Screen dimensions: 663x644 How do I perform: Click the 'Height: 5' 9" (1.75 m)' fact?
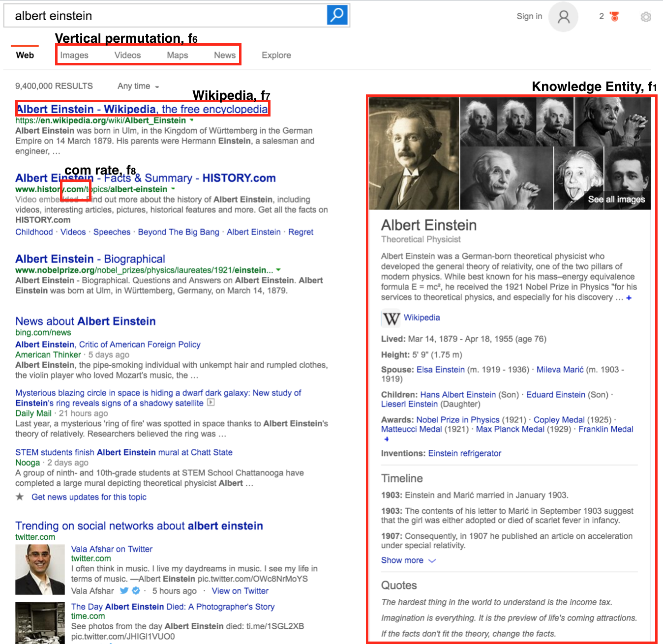tap(422, 355)
